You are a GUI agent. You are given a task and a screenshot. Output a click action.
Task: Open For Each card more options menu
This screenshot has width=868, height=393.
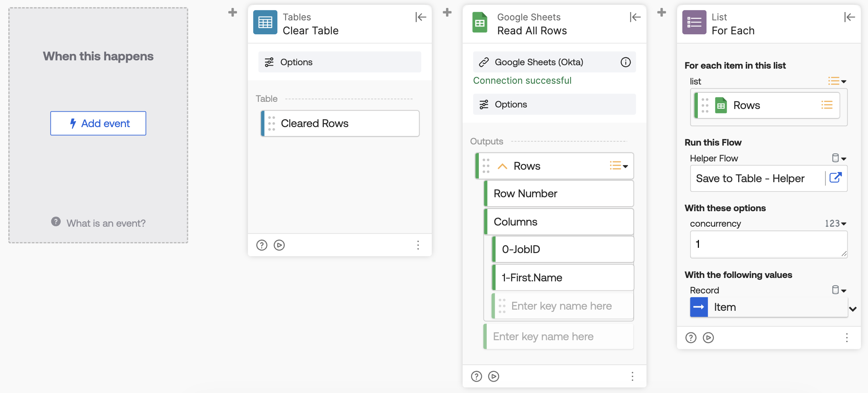[846, 338]
